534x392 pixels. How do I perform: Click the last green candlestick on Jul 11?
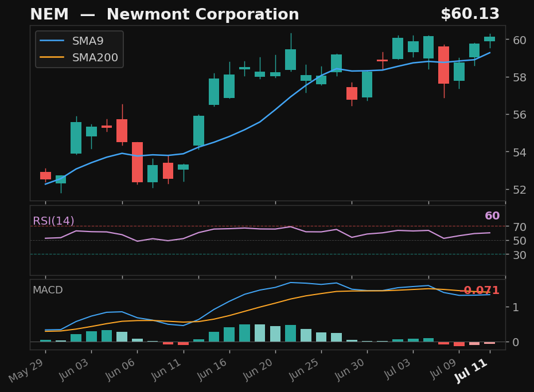490,39
